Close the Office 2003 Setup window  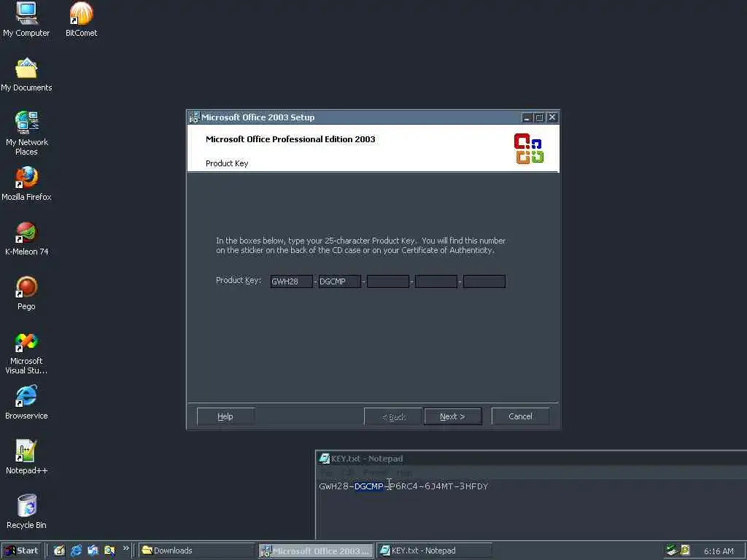[551, 117]
